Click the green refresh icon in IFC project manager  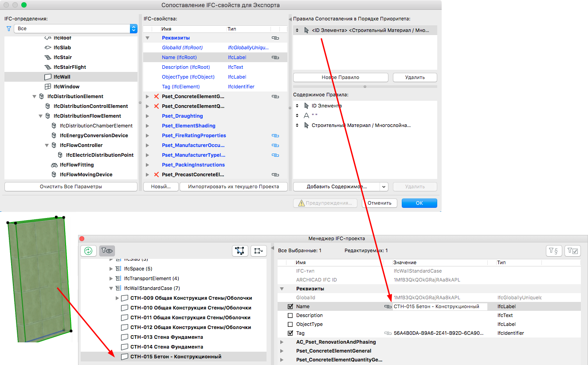click(88, 251)
